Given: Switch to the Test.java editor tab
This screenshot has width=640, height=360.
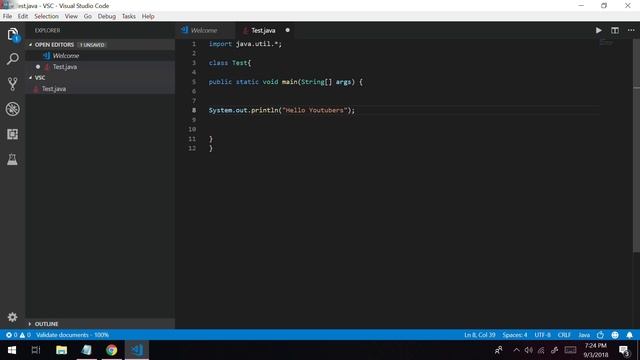Looking at the screenshot, I should (265, 30).
